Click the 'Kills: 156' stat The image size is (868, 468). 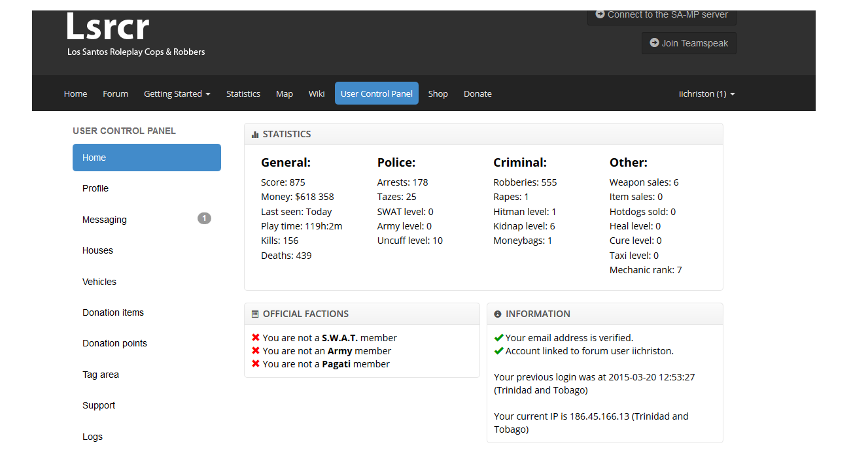[280, 241]
